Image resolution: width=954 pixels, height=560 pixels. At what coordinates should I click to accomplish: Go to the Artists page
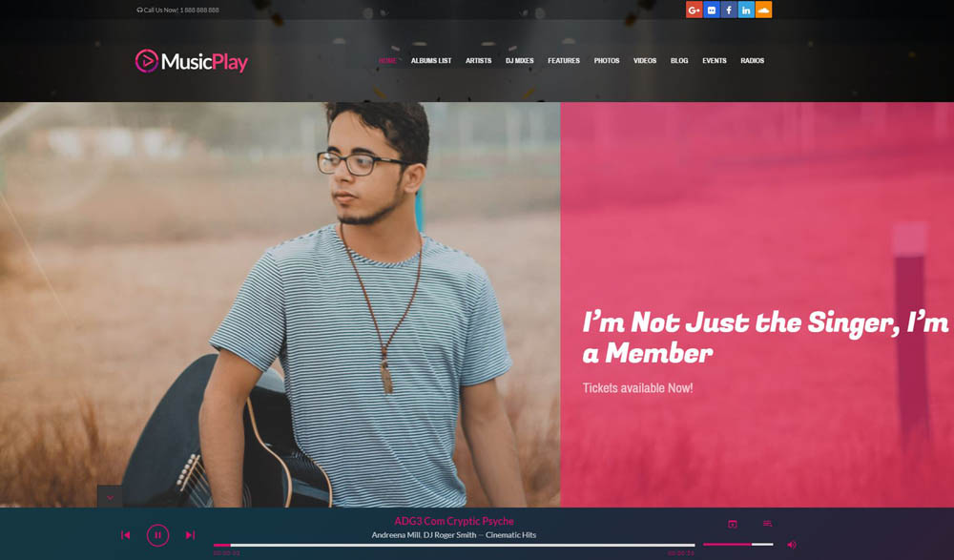[x=478, y=61]
